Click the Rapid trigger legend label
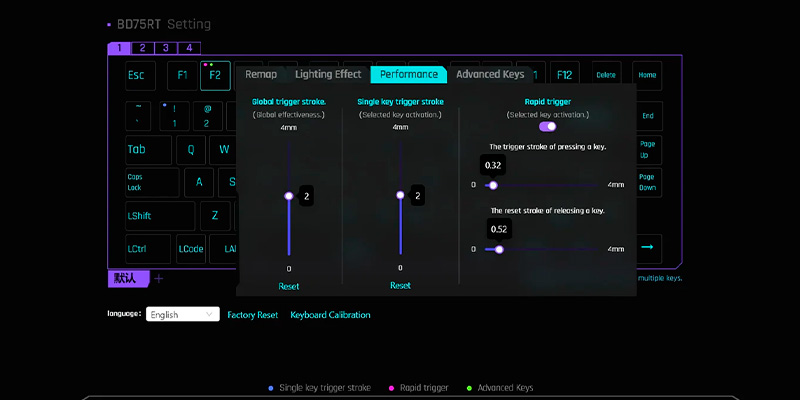The height and width of the screenshot is (400, 800). [x=424, y=388]
